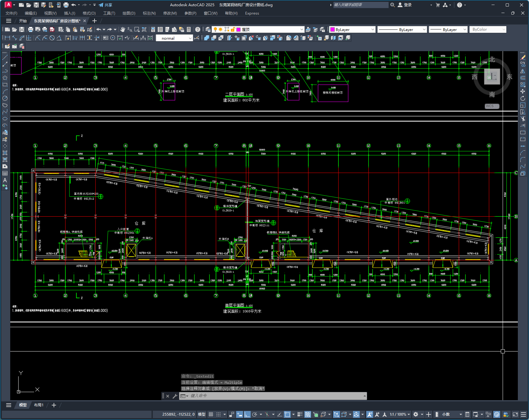
Task: Click the 登录 sign-in button
Action: pyautogui.click(x=405, y=5)
